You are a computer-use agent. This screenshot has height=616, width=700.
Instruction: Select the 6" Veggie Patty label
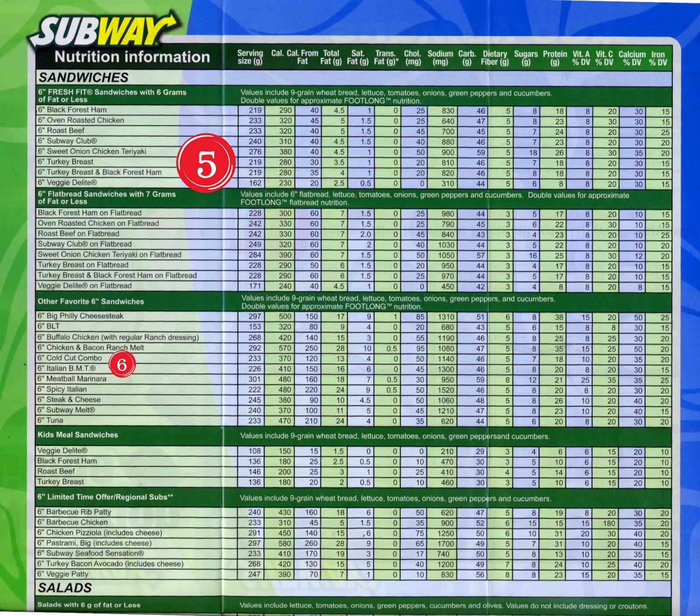click(x=63, y=574)
